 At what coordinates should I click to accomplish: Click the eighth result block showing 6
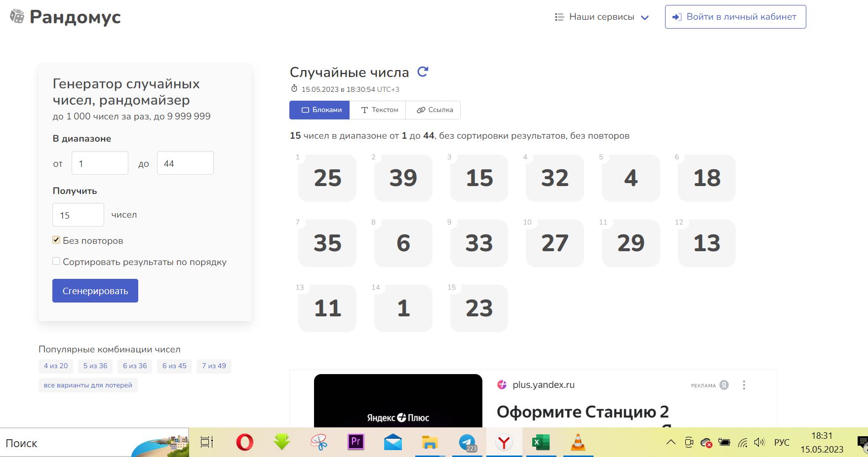point(403,243)
